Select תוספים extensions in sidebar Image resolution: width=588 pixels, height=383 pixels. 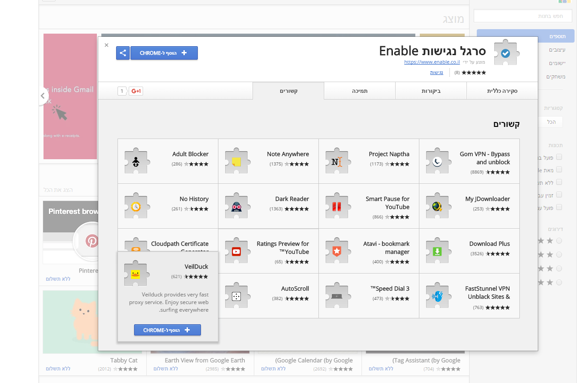tap(526, 36)
